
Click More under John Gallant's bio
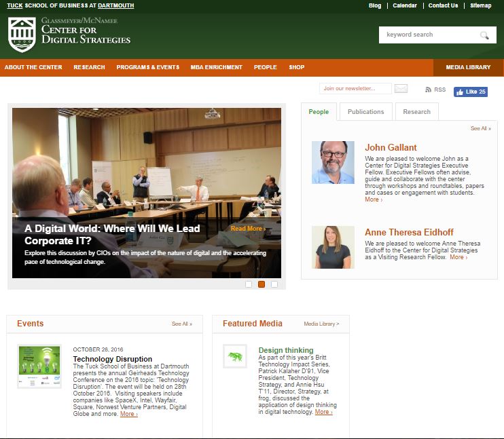[x=374, y=199]
